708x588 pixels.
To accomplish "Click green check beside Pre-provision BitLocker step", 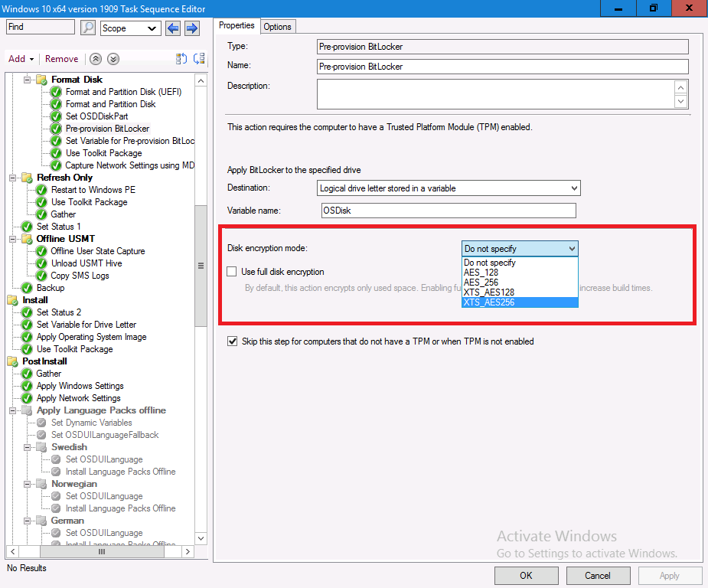I will (x=56, y=129).
